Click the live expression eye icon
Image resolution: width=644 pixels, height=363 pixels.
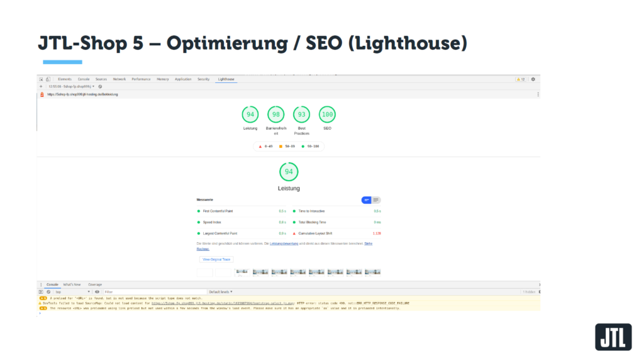pyautogui.click(x=97, y=292)
